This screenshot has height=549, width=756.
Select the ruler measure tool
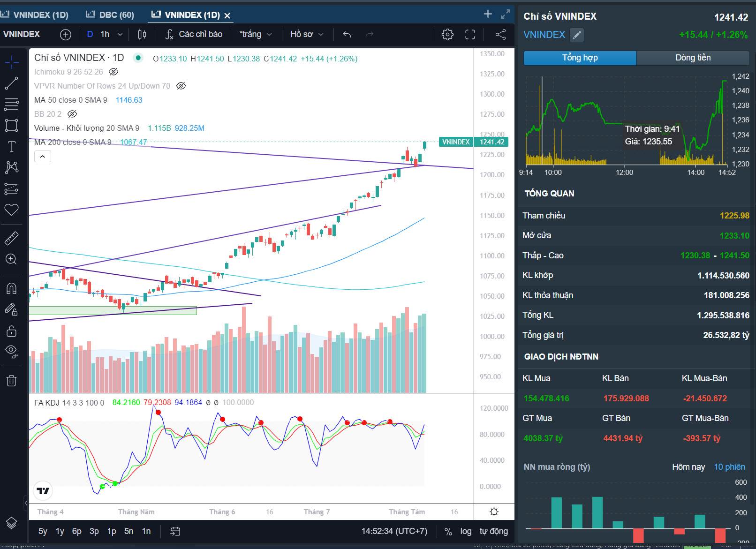point(11,238)
